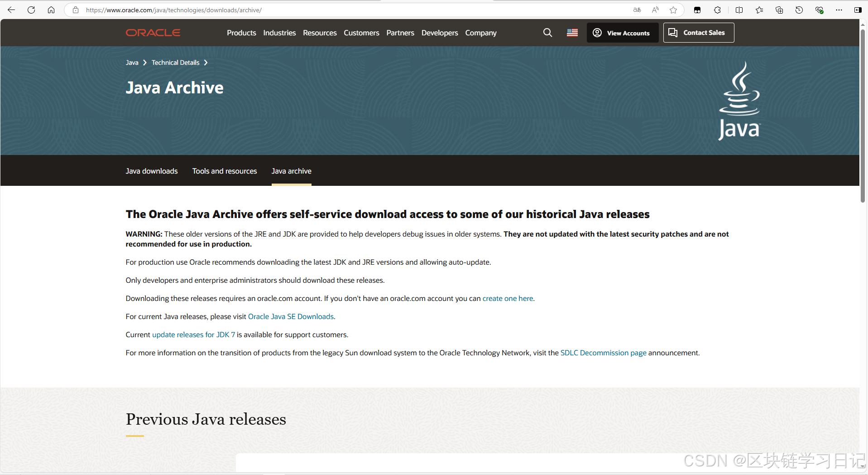Click the 'WARNING:' label text

tap(144, 234)
